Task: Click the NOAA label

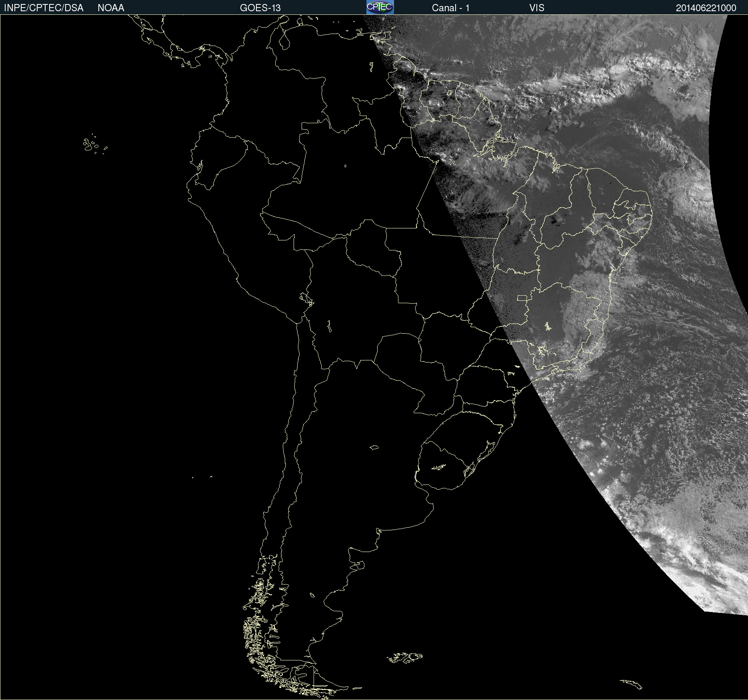Action: (111, 8)
